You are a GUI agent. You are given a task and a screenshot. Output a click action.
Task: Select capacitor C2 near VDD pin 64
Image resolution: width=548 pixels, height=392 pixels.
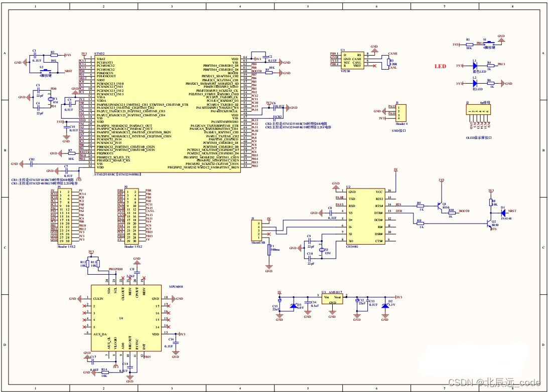(x=265, y=57)
